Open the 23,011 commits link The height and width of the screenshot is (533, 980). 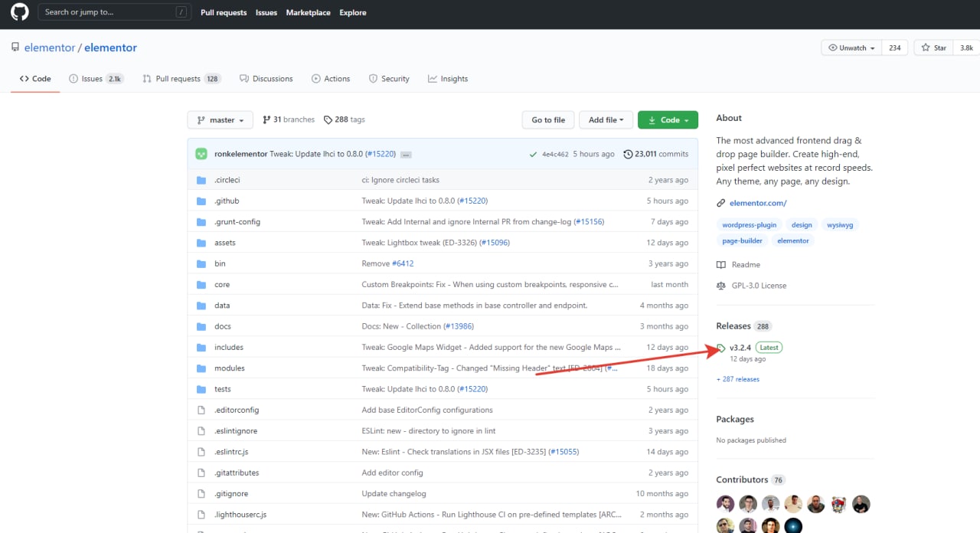coord(656,154)
